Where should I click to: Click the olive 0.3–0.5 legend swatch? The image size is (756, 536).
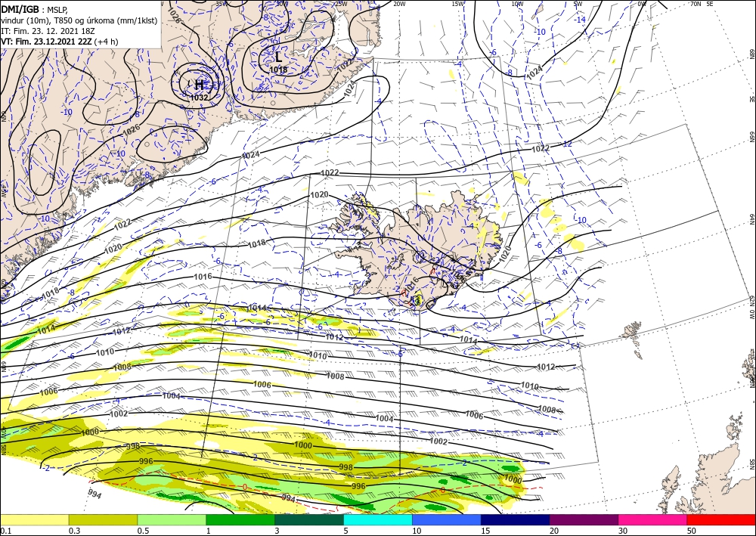103,519
